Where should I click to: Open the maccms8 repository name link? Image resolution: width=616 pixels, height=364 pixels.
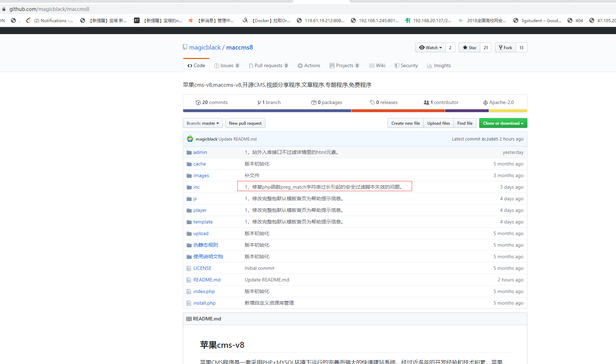239,47
